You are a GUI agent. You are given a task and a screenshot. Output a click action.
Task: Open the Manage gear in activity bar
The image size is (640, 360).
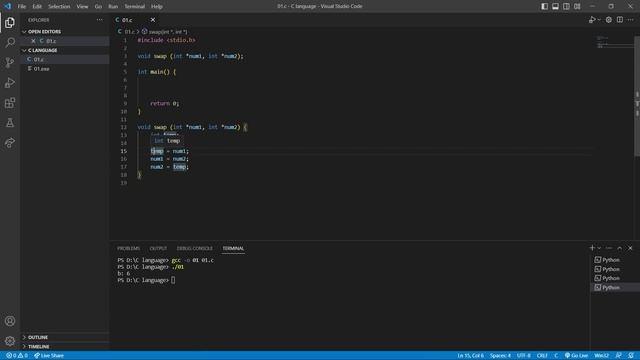(10, 340)
